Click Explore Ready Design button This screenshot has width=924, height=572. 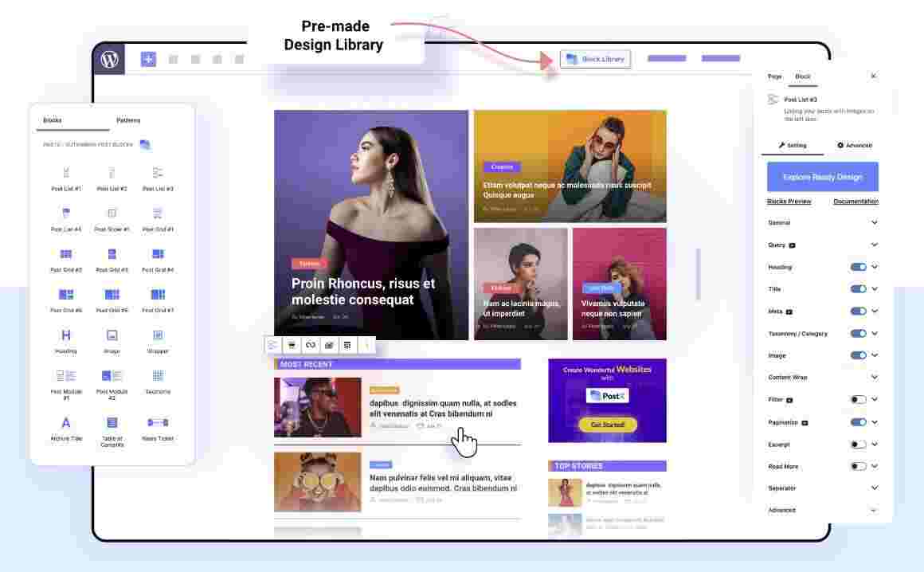(823, 177)
